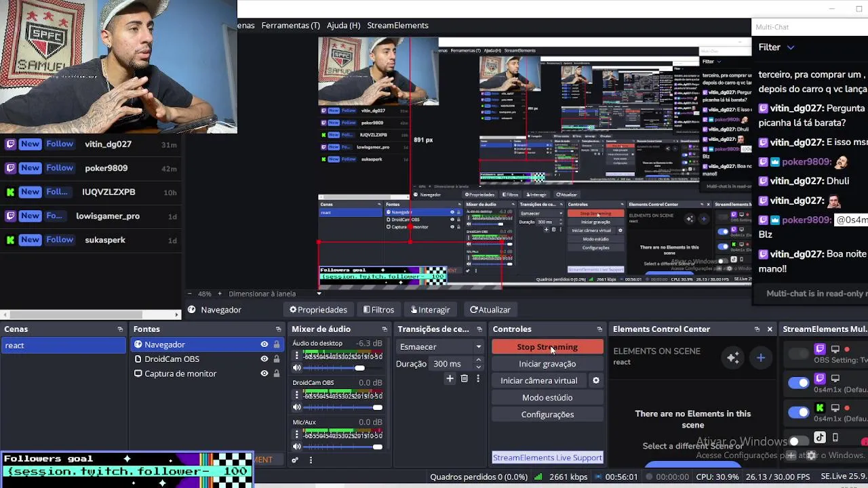This screenshot has height=488, width=868.
Task: Open the Mic/Aux three-dot options
Action: point(296,434)
